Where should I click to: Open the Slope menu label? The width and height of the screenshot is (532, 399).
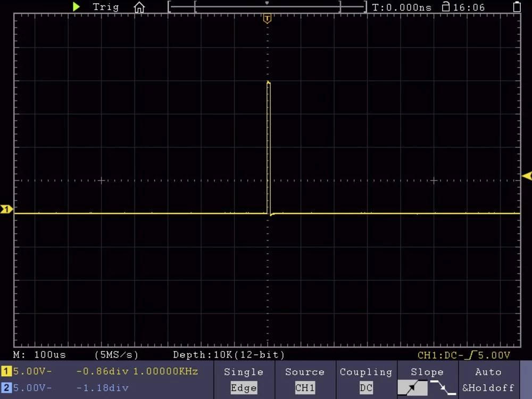(x=427, y=372)
